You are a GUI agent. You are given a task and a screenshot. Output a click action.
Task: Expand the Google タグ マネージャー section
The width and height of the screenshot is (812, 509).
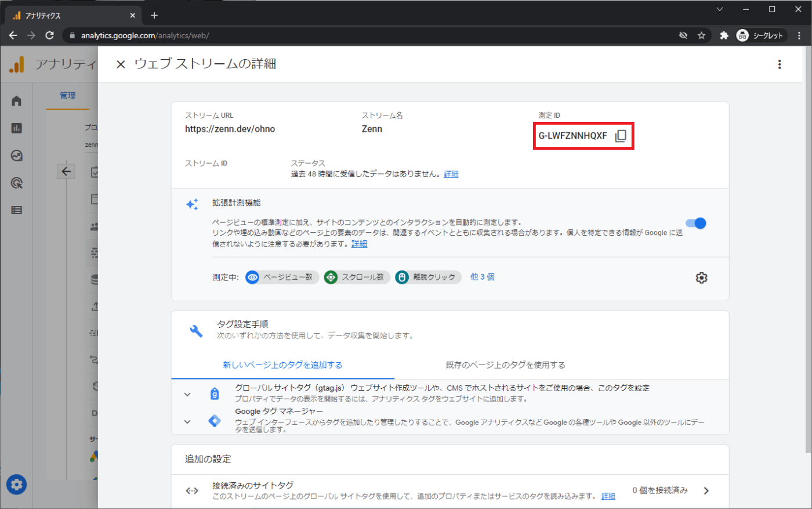(187, 422)
